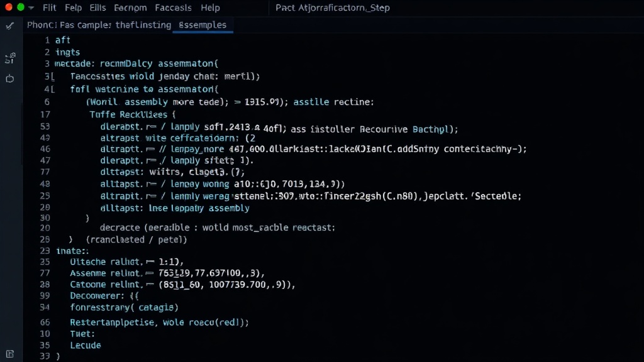Click 'Restertanplpetise, wole roacu(red])' line

click(x=159, y=322)
